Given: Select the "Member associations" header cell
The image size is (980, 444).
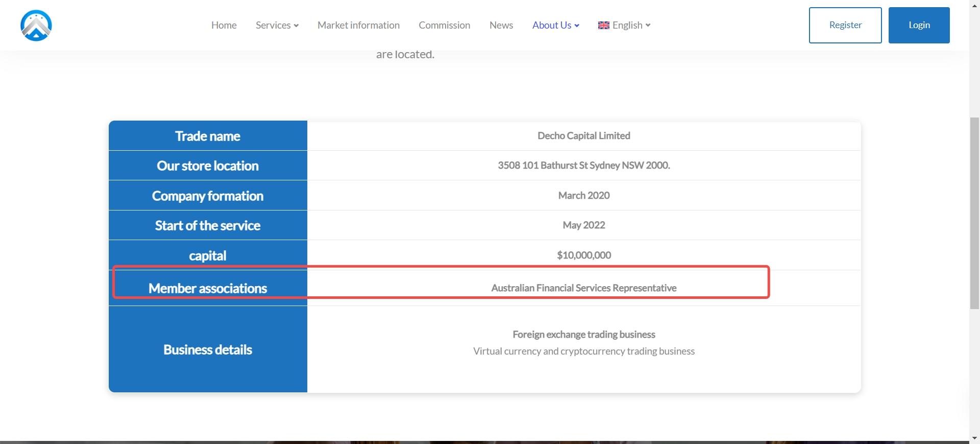Looking at the screenshot, I should click(x=208, y=288).
